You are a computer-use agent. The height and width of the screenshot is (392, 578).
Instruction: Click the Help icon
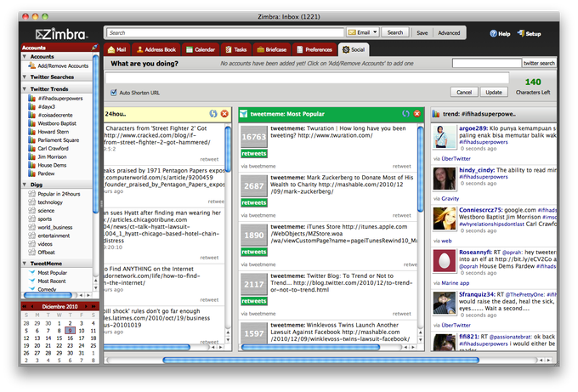(493, 33)
